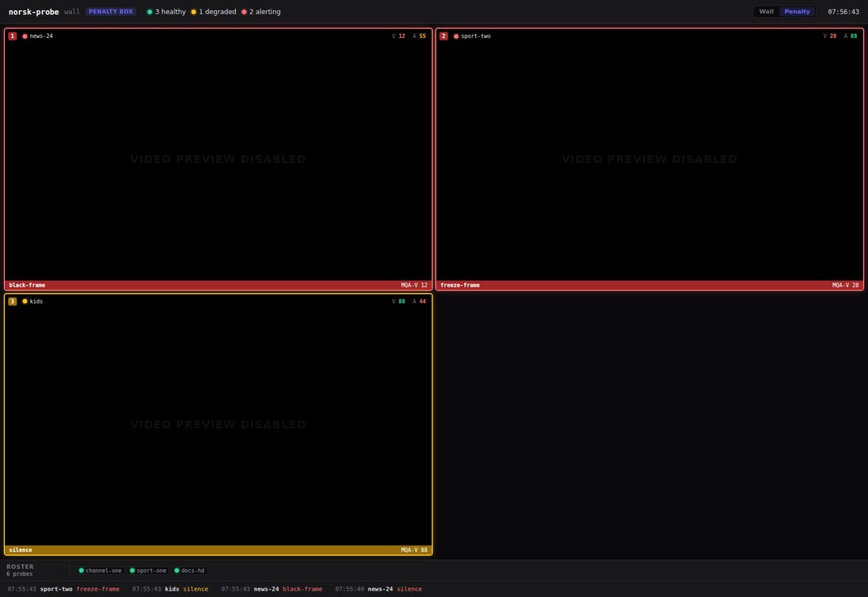The image size is (868, 597).
Task: Click the ROSTER 6 probes label
Action: tap(20, 570)
